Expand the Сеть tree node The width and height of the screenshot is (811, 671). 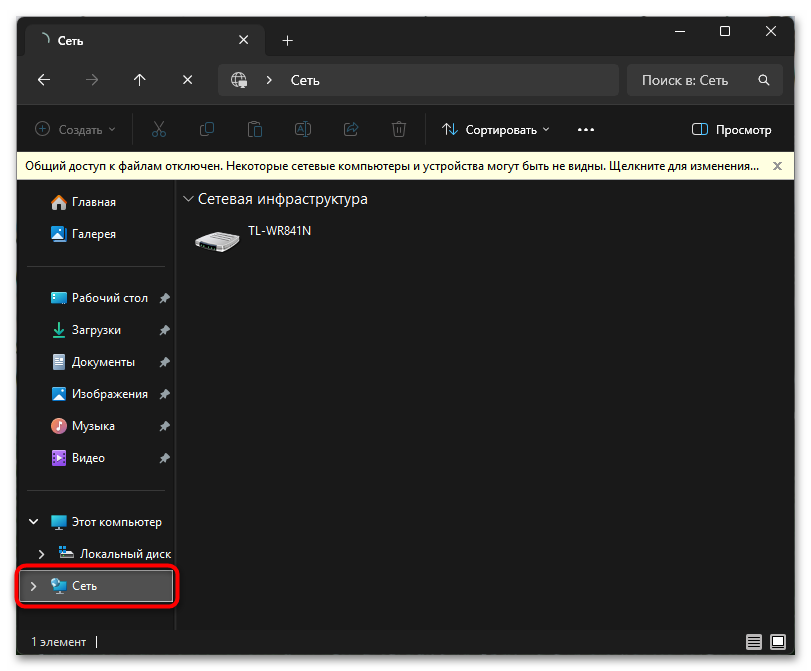click(x=33, y=586)
